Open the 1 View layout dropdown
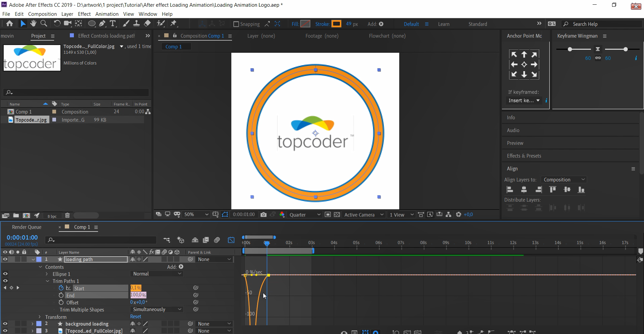Screen dimensions: 644x334 [x=402, y=215]
